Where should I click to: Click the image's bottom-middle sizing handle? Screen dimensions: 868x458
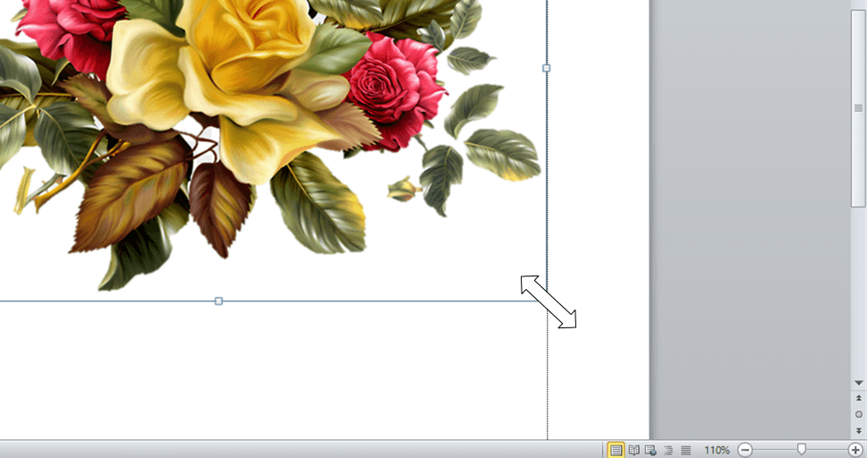[x=219, y=301]
